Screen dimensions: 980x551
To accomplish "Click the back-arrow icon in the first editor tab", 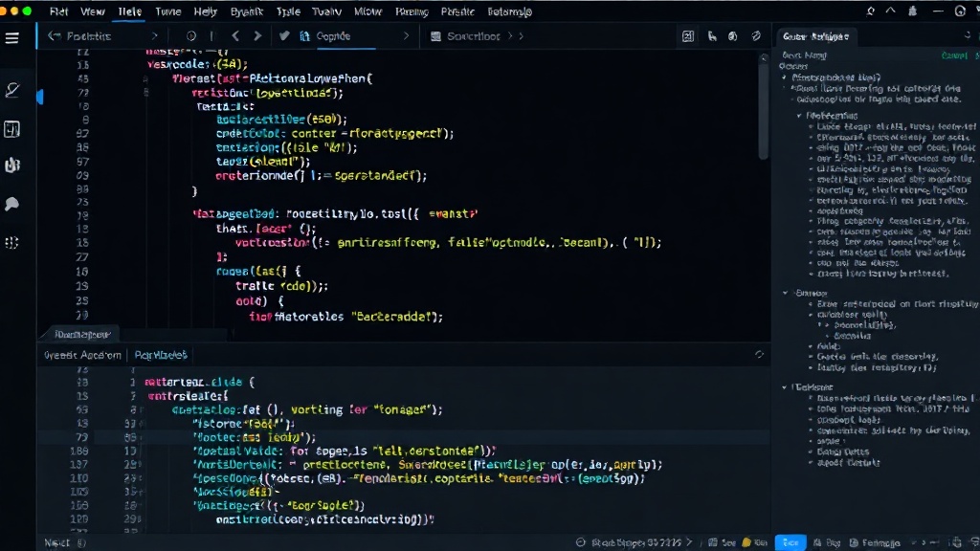I will (x=55, y=36).
